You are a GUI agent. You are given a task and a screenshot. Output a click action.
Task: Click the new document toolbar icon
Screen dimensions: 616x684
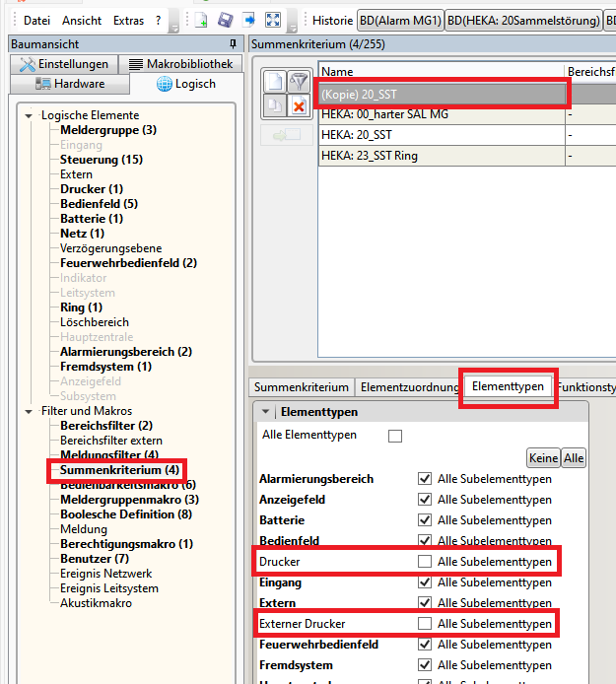click(x=201, y=20)
